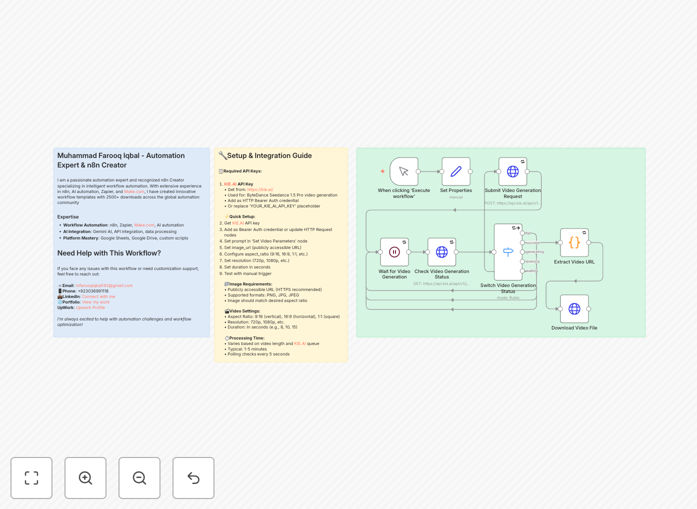
Task: Click the 'AI Integration' bullet
Action: (x=120, y=232)
